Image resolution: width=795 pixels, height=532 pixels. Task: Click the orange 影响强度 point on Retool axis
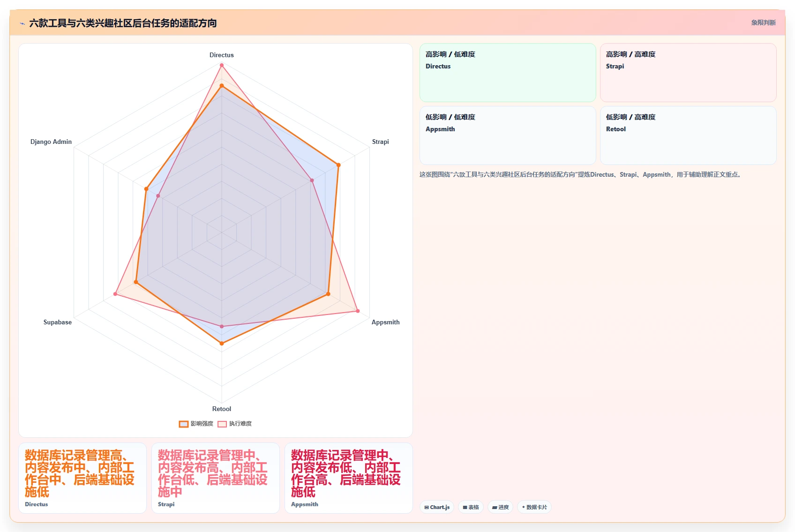[x=222, y=344]
